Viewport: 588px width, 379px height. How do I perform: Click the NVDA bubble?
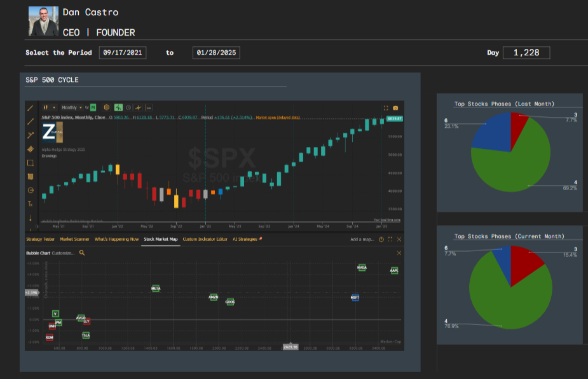point(362,268)
